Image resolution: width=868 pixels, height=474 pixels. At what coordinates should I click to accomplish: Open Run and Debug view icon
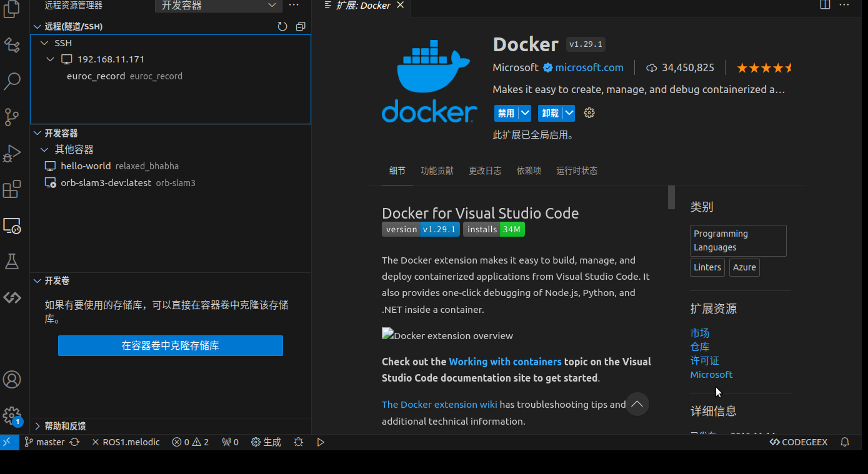(12, 153)
